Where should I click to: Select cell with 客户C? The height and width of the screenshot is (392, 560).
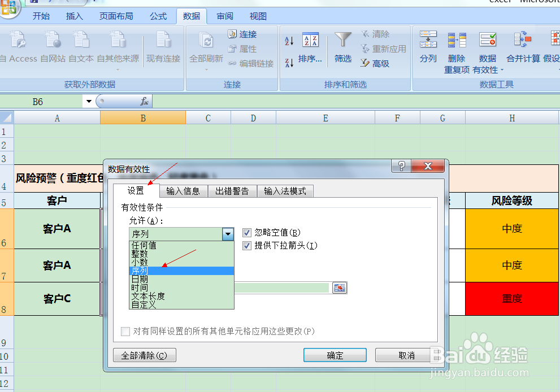(x=57, y=298)
